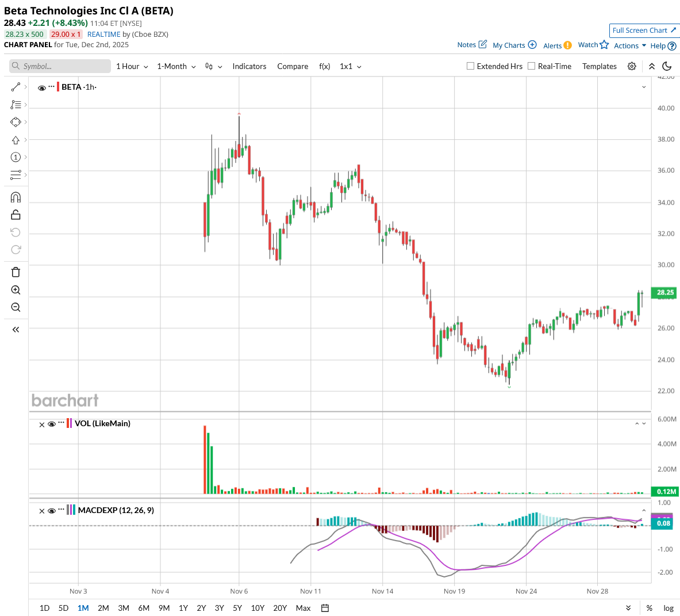
Task: Open the f(x) expressions menu
Action: tap(324, 66)
